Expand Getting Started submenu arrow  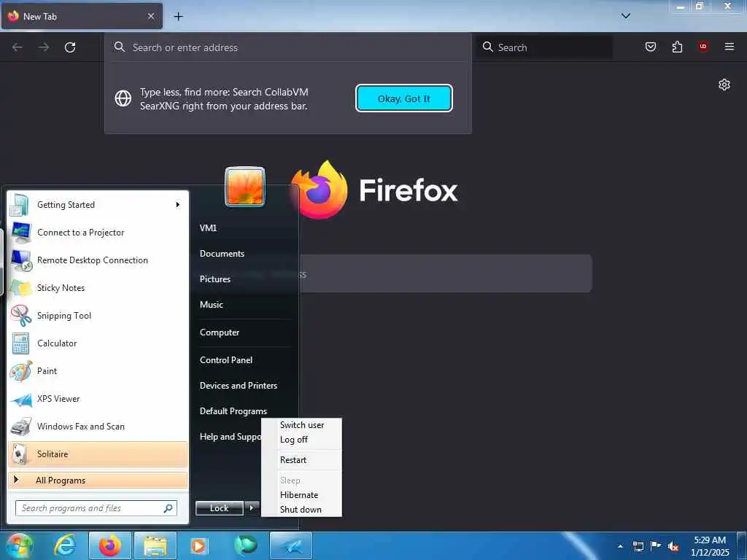pos(178,205)
